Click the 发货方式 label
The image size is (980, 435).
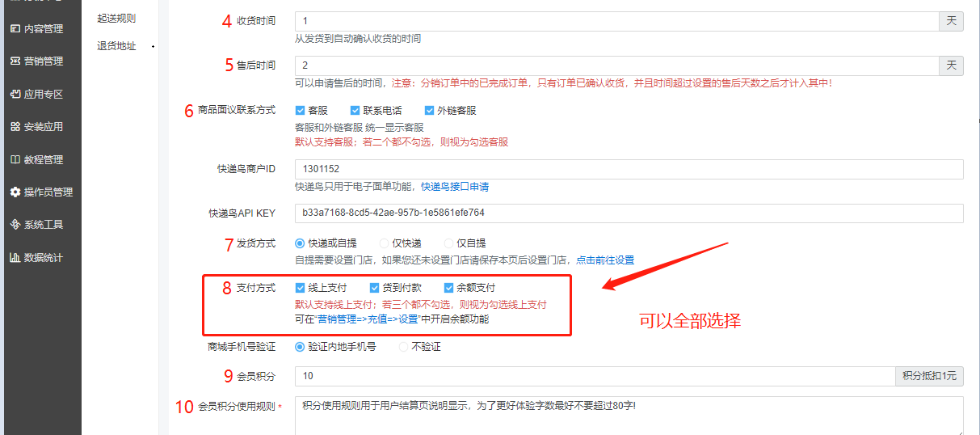point(256,243)
